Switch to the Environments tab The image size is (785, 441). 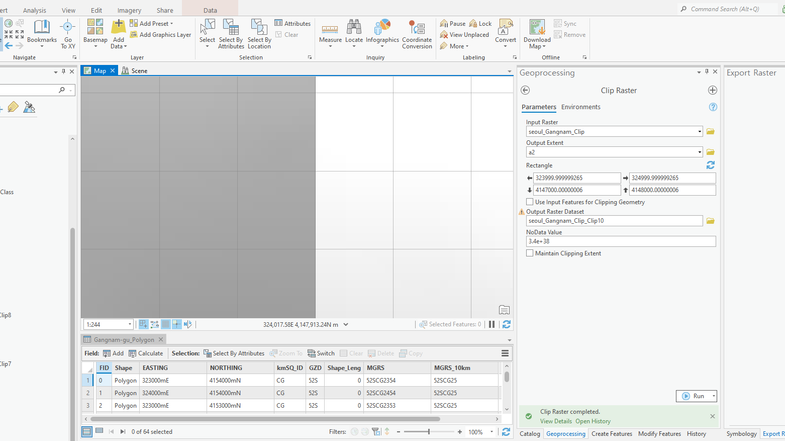click(580, 107)
